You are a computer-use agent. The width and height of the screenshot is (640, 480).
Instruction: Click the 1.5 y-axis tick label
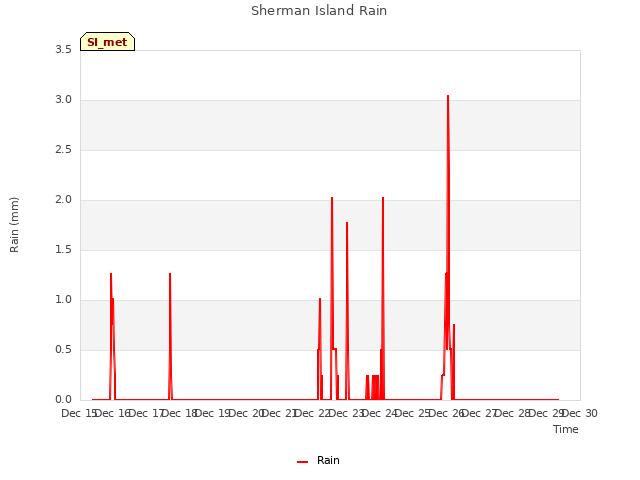point(63,250)
